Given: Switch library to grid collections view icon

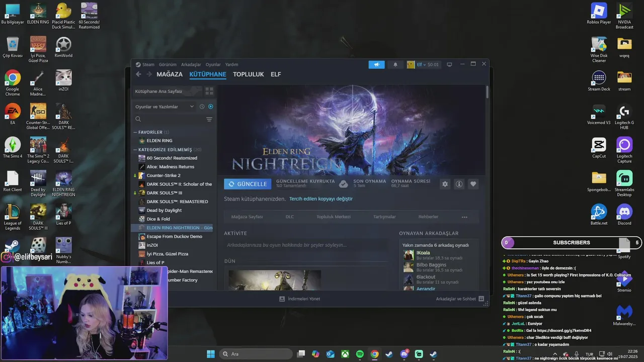Looking at the screenshot, I should coord(209,91).
